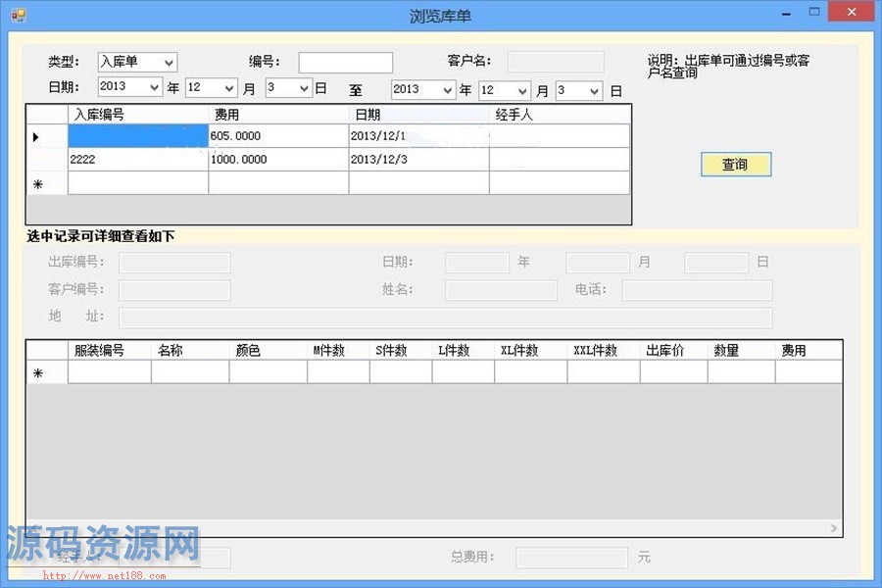
Task: Select the highlighted 入库编号 cell in first row
Action: (138, 136)
